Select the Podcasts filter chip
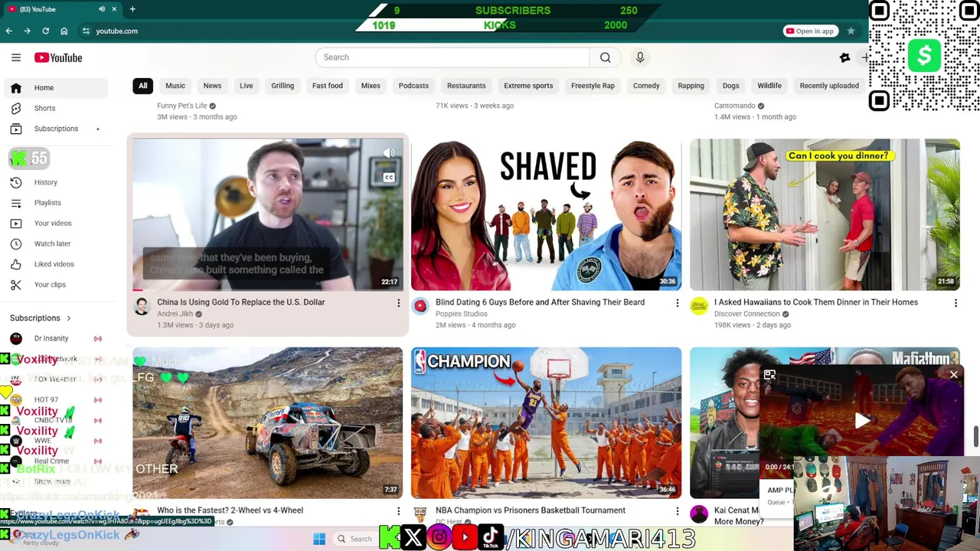The image size is (980, 551). (x=413, y=86)
